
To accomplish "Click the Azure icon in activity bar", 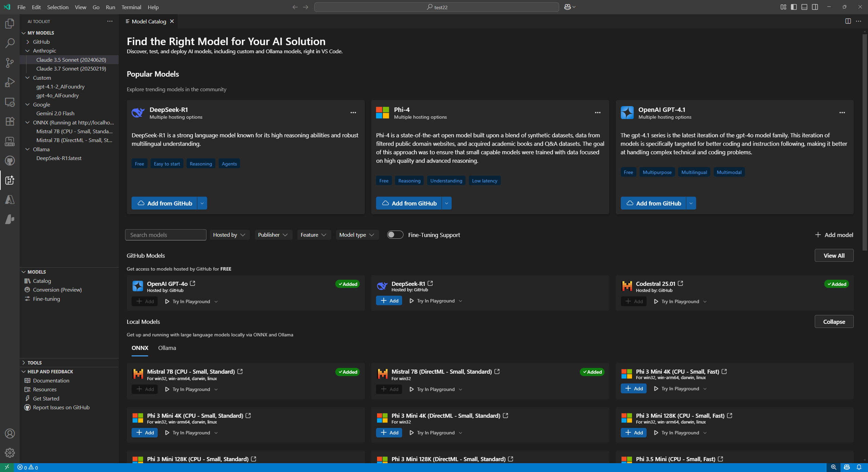I will point(10,199).
